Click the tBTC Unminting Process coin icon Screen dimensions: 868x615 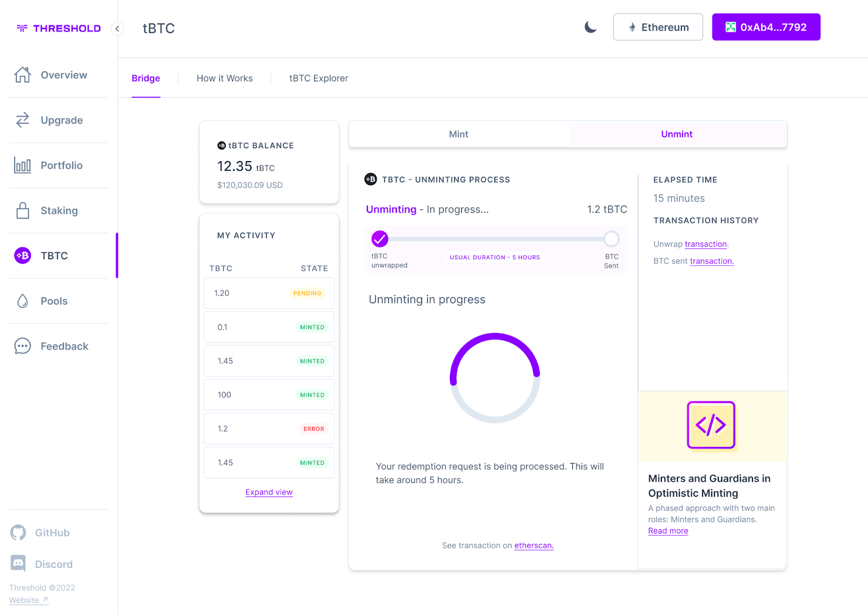tap(371, 179)
